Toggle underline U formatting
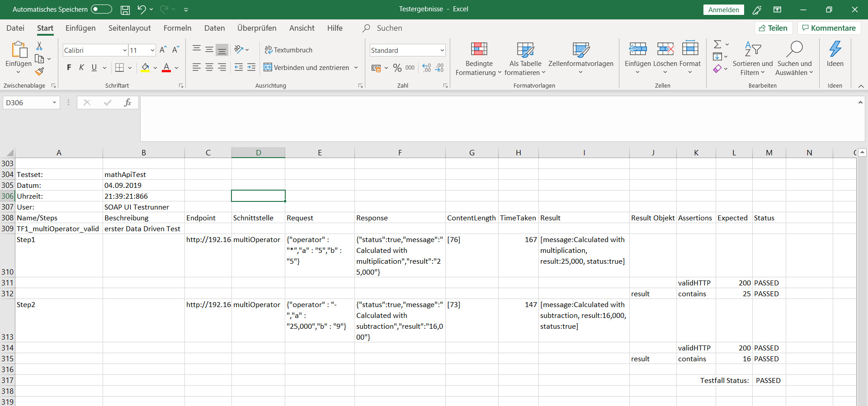 tap(94, 68)
